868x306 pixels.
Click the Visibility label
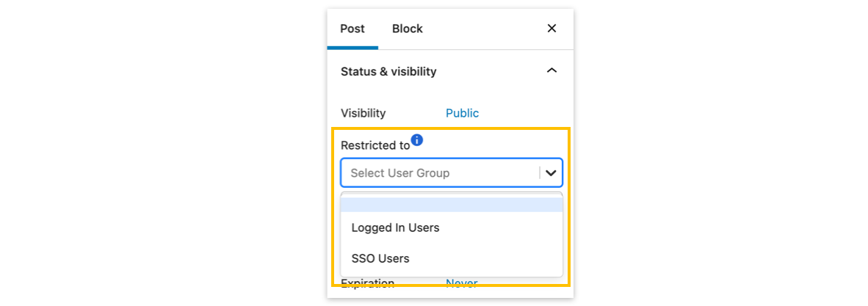(363, 113)
